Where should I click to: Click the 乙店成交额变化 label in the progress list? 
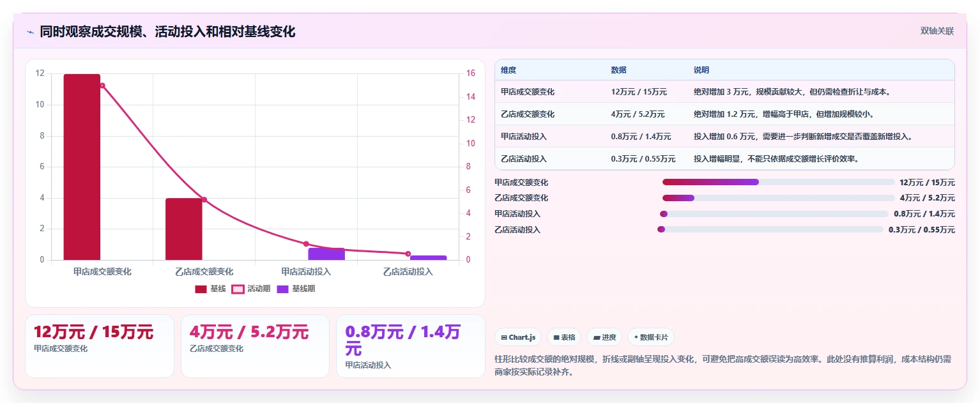point(521,198)
